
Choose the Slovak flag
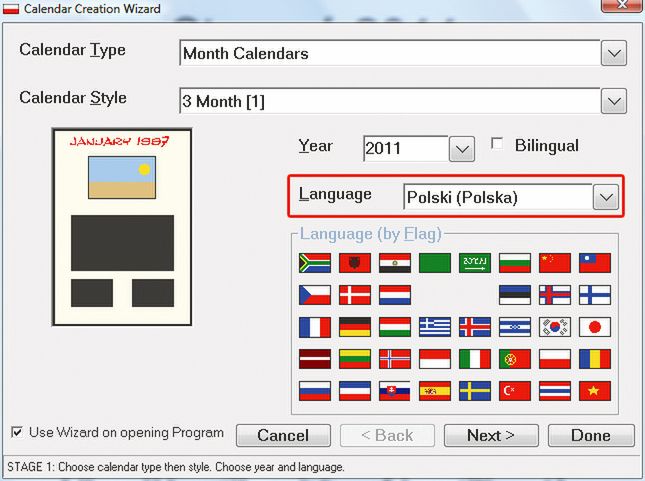coord(394,391)
